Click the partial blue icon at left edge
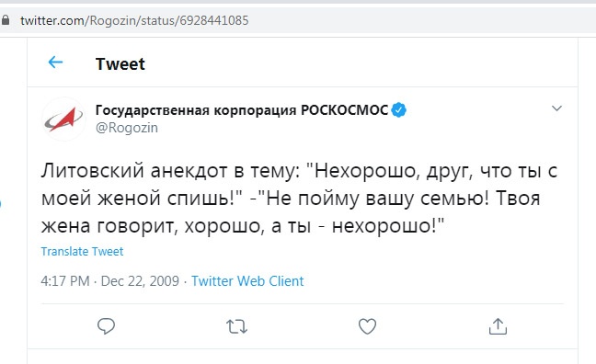The height and width of the screenshot is (364, 596). [1, 204]
